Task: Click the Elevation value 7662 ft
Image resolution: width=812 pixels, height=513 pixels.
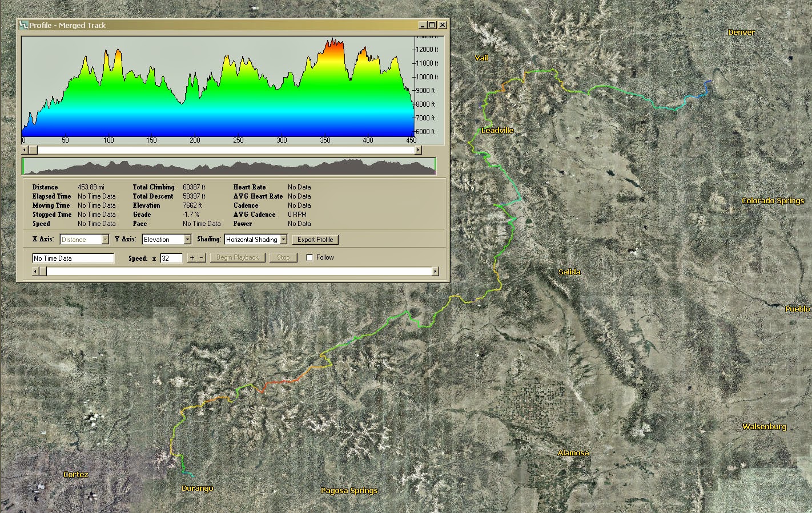Action: tap(192, 205)
